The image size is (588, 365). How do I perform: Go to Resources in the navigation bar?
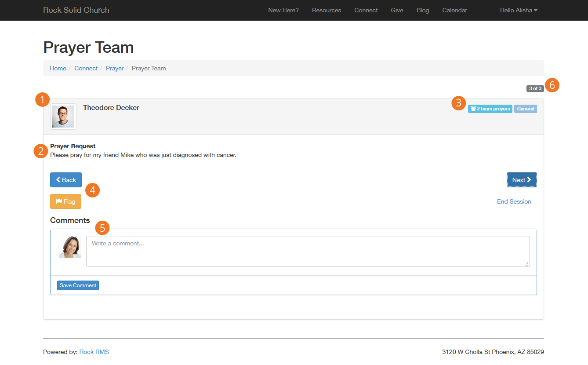click(x=327, y=10)
